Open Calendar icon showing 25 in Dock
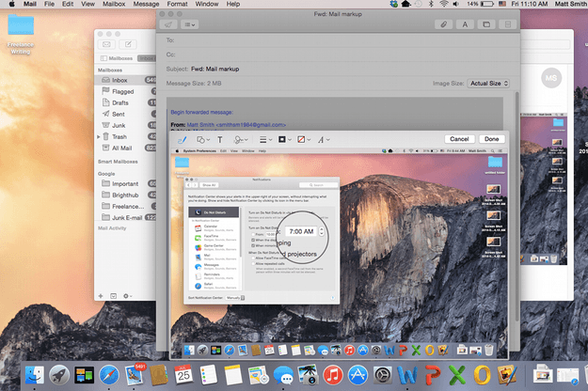 tap(183, 375)
